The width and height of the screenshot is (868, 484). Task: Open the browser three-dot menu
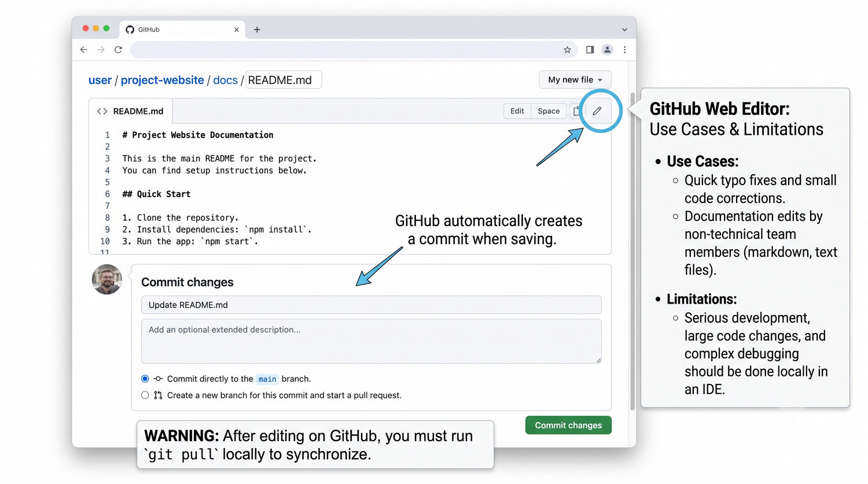pyautogui.click(x=624, y=50)
